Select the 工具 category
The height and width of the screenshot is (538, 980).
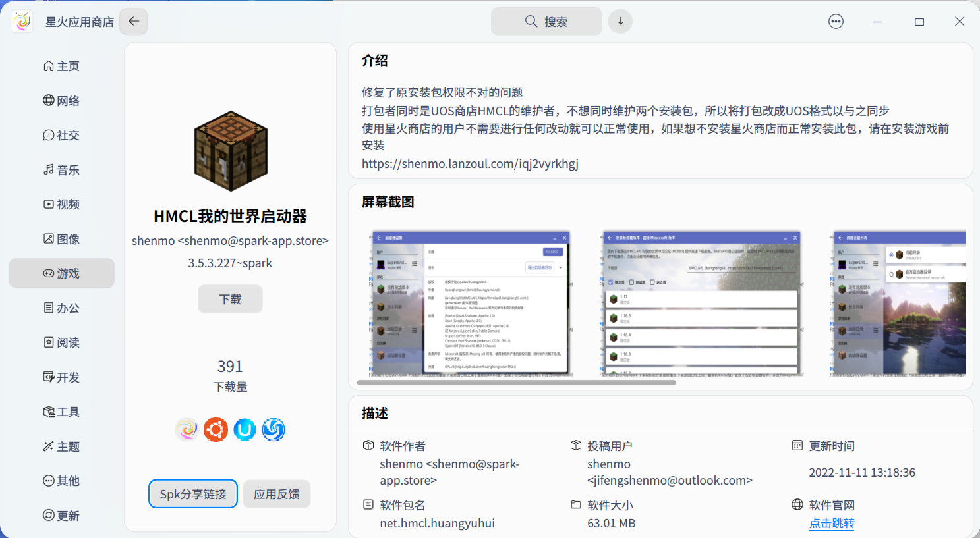(62, 412)
